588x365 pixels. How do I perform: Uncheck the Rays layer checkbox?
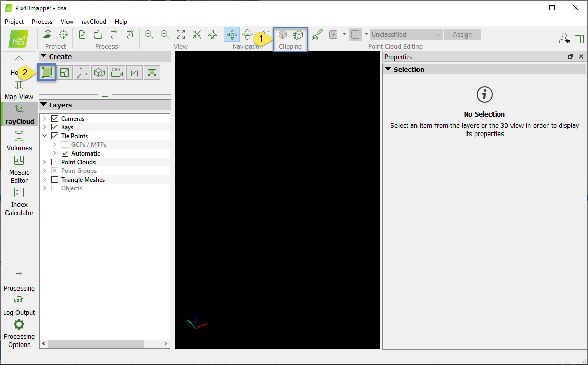click(55, 127)
